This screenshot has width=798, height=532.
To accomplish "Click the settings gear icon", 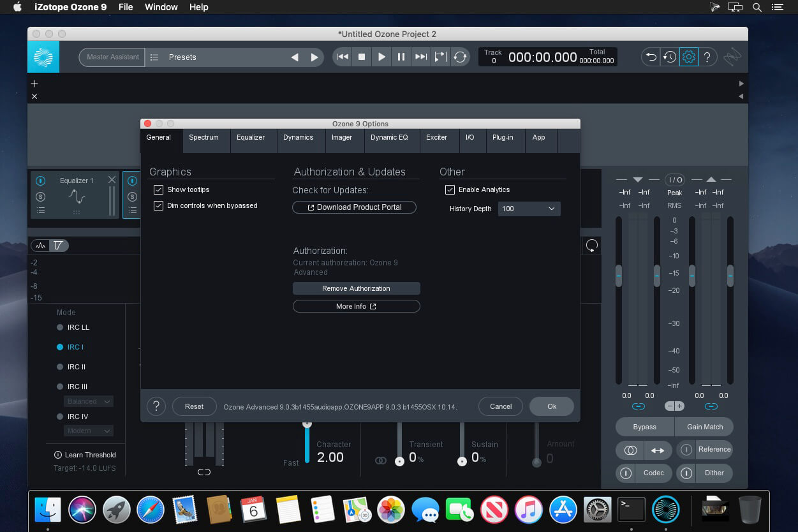I will [x=688, y=57].
